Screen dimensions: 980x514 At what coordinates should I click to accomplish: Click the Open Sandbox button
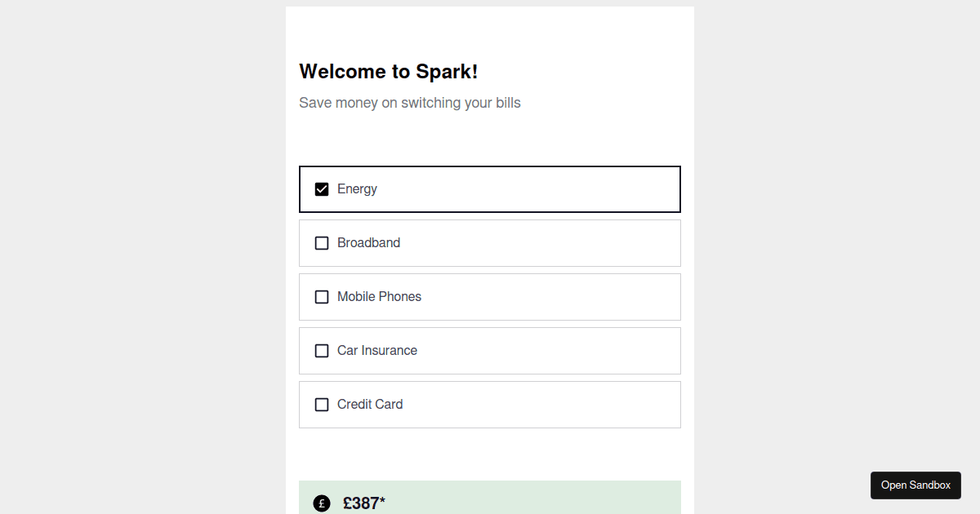coord(915,485)
